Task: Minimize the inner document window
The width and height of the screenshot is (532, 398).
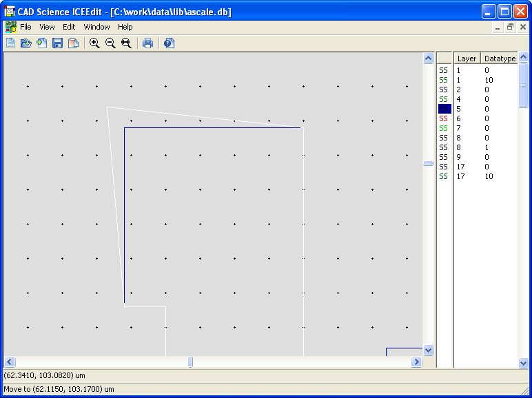Action: pos(498,28)
